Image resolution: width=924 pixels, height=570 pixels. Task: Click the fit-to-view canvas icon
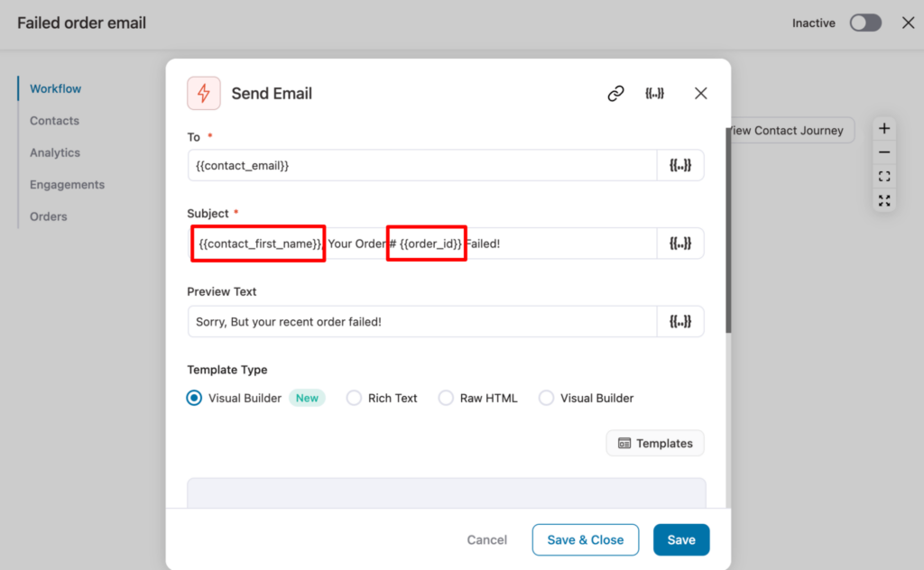click(x=884, y=177)
